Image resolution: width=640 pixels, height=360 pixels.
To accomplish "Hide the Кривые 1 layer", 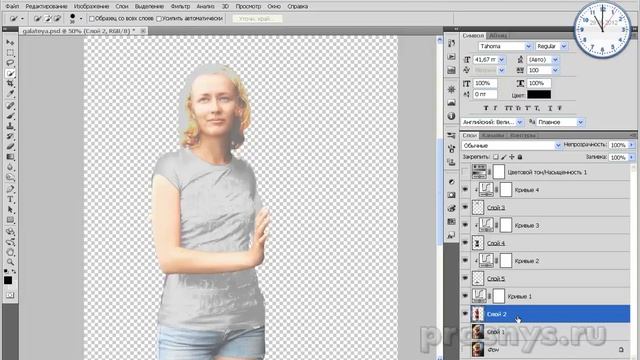I will point(465,296).
